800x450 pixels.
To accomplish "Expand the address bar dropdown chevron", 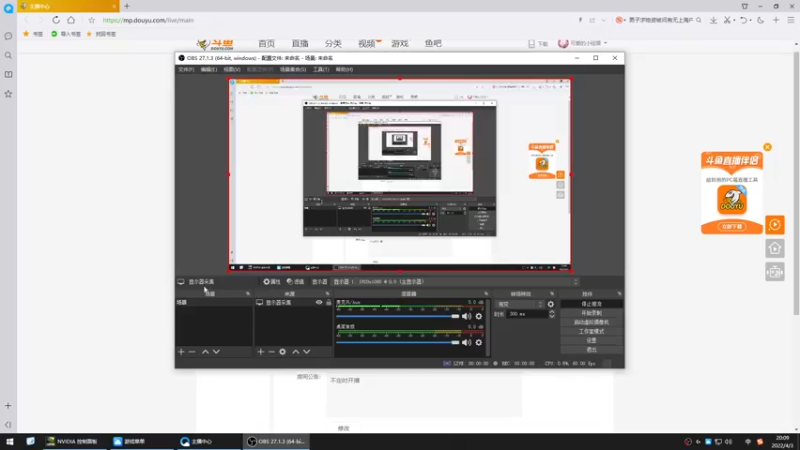I will (x=604, y=20).
